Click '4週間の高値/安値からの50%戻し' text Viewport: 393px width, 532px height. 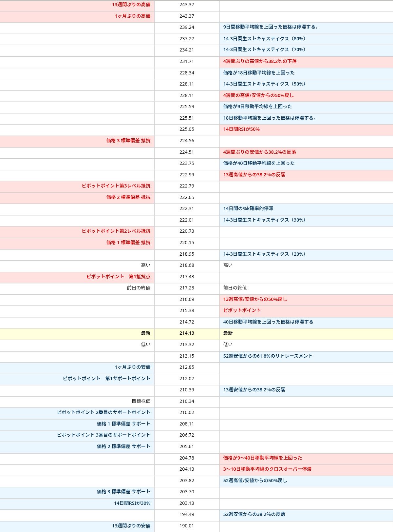point(259,95)
